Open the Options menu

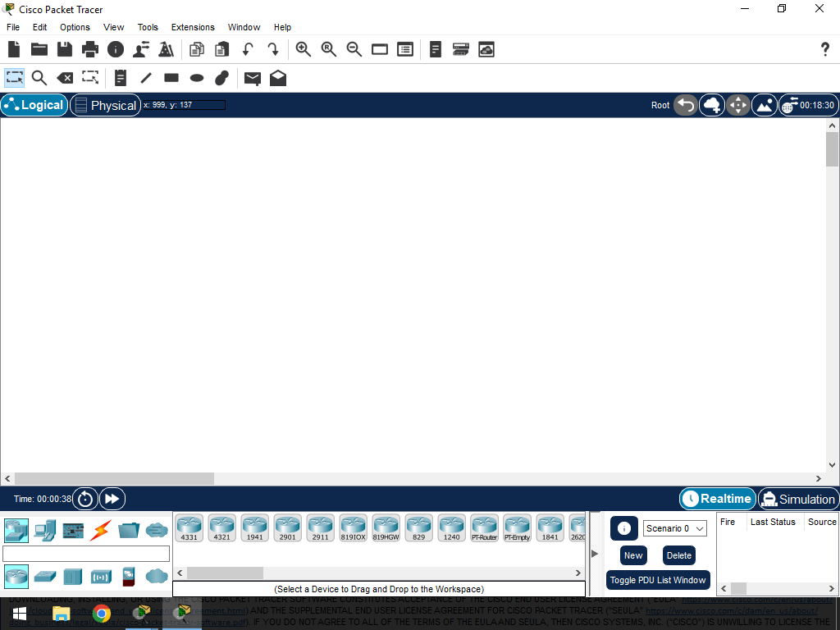[x=75, y=27]
